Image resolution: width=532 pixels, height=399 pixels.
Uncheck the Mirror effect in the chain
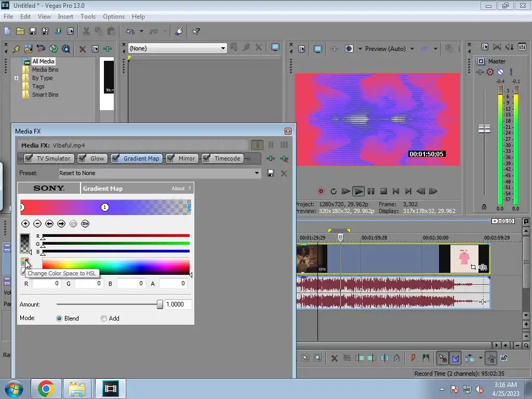click(170, 158)
